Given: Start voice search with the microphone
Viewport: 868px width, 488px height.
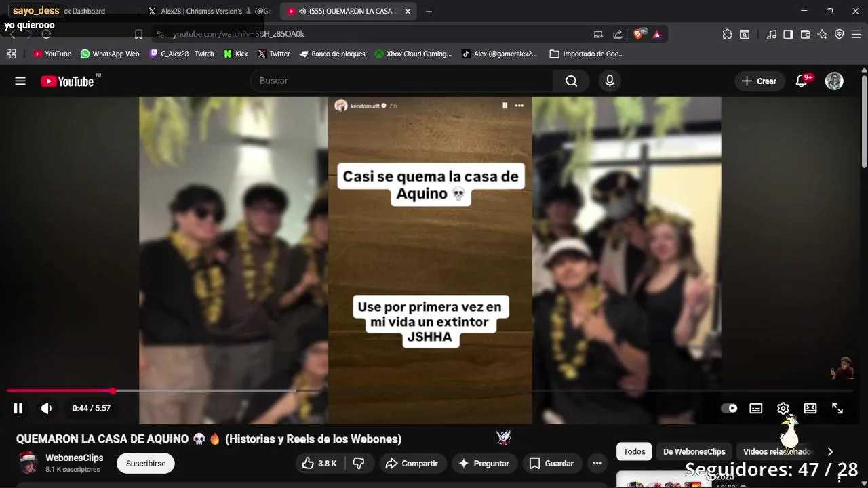Looking at the screenshot, I should 610,81.
